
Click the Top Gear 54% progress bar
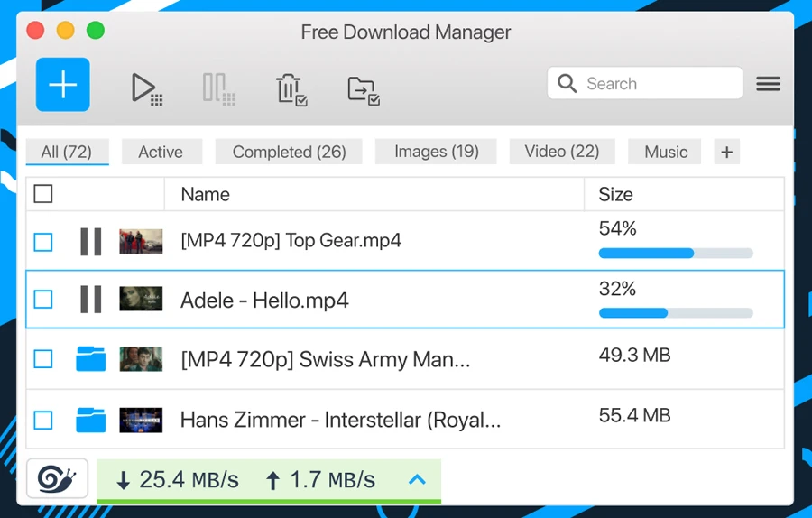676,254
